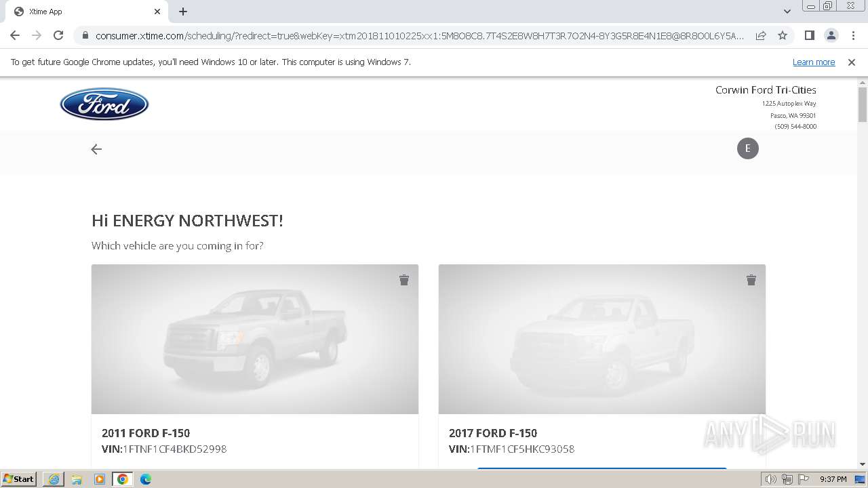This screenshot has width=868, height=488.
Task: Click the Ford logo
Action: coord(104,104)
